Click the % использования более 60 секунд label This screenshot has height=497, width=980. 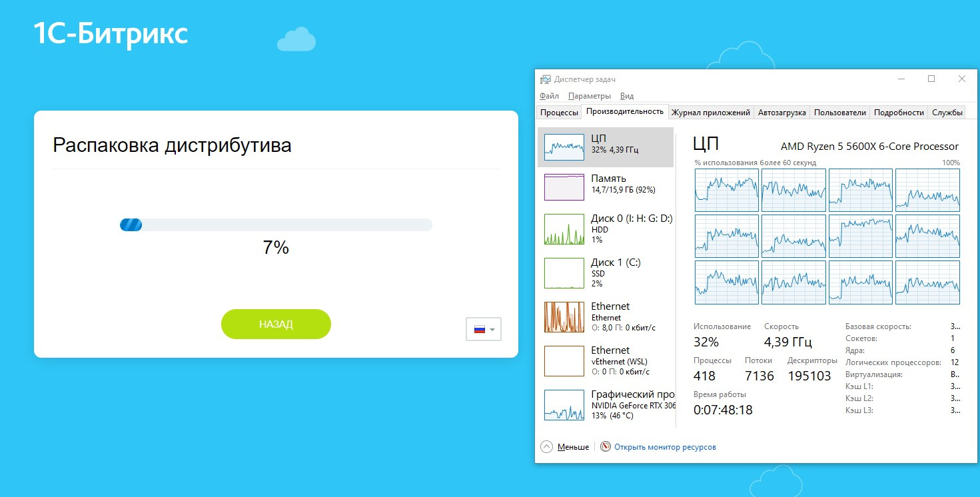pos(755,163)
